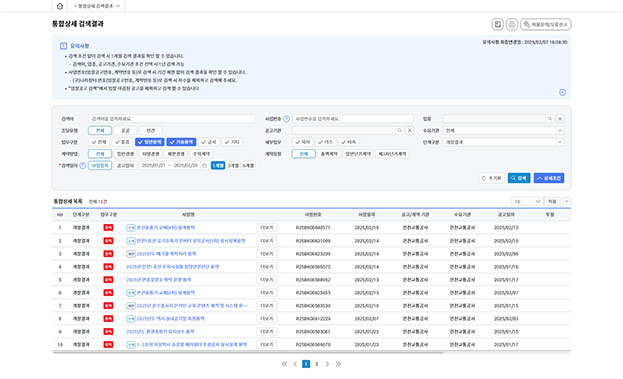Viewport: 623px width, 379px height.
Task: Click 더보기 in row 10
Action: (x=266, y=344)
